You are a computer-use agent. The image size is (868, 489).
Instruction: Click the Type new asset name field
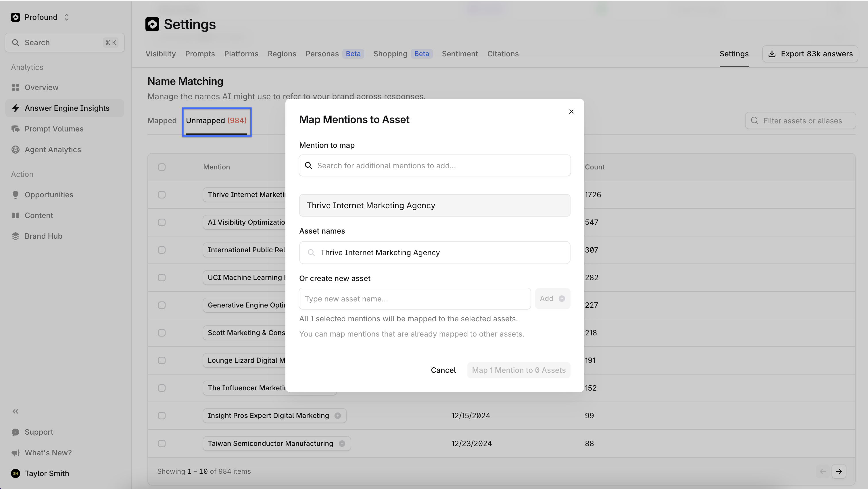click(x=414, y=299)
